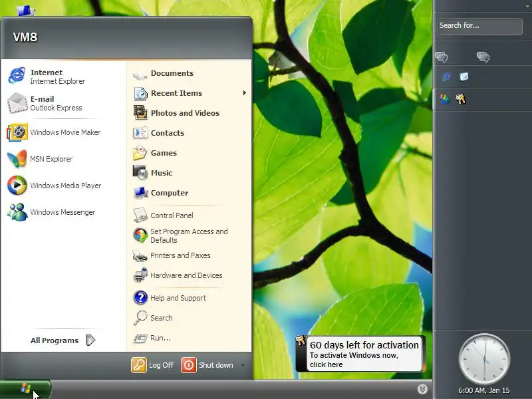532x399 pixels.
Task: Open Hardware and Devices
Action: [x=178, y=275]
